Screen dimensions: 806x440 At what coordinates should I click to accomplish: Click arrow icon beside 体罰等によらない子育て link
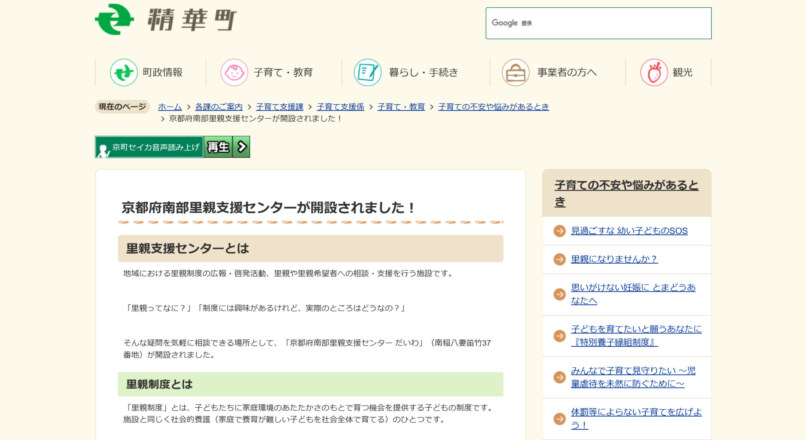pyautogui.click(x=559, y=419)
